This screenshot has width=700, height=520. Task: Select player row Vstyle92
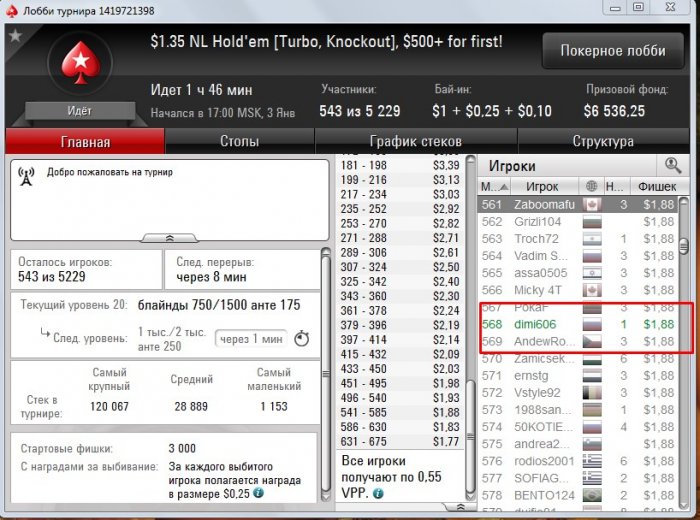578,393
